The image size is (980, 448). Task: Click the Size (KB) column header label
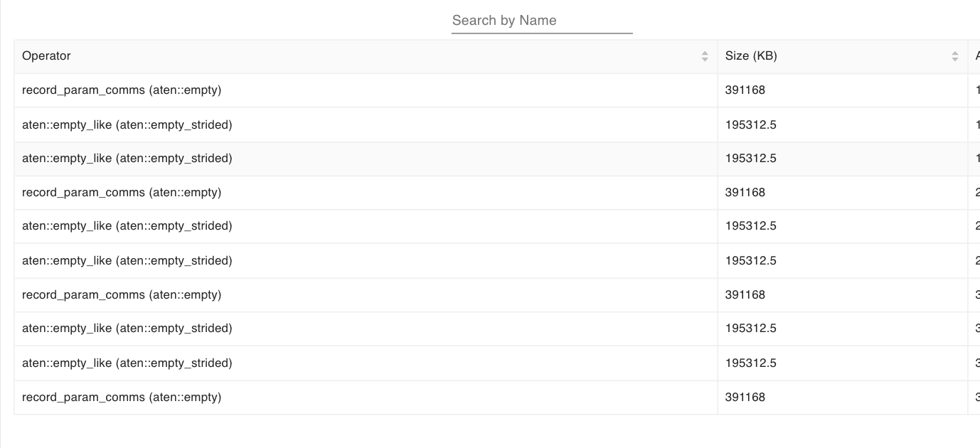(751, 56)
